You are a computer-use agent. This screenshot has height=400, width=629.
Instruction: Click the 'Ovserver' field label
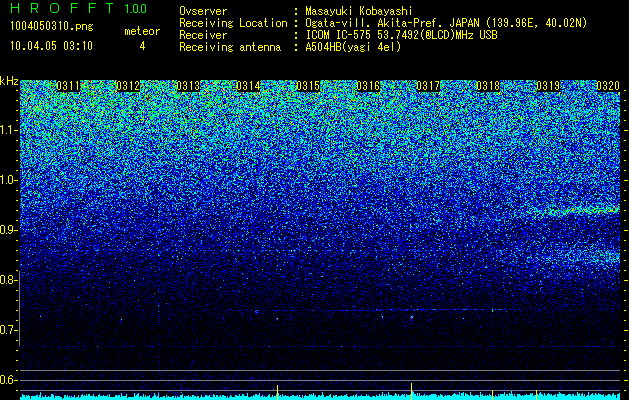coord(203,11)
